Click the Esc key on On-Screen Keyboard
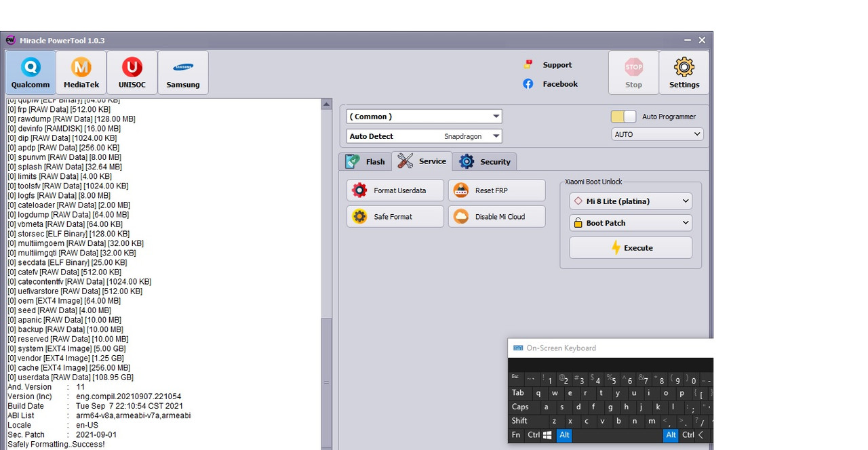Image resolution: width=868 pixels, height=450 pixels. pos(515,379)
